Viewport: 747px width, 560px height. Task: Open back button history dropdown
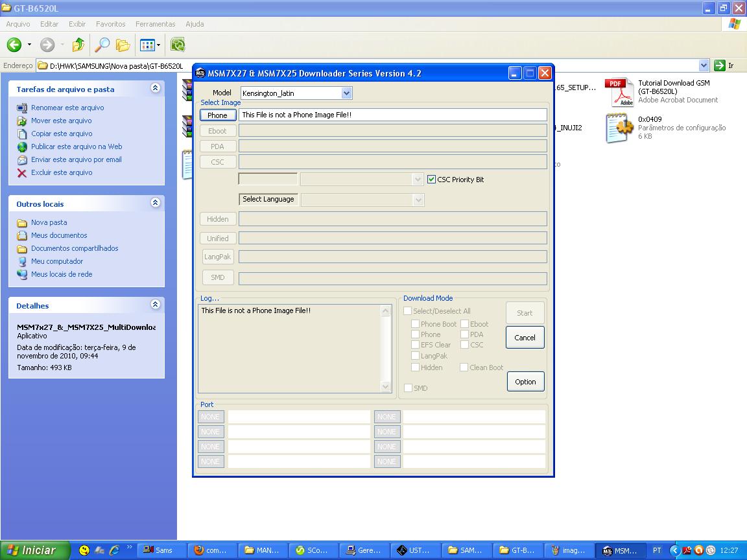pyautogui.click(x=30, y=45)
